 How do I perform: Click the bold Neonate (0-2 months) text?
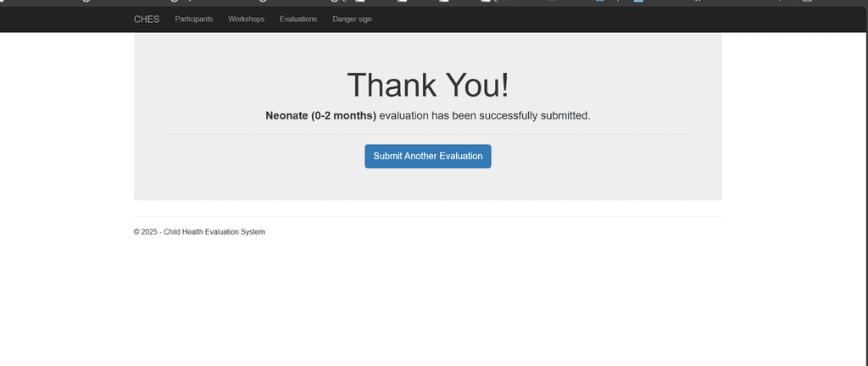[x=320, y=115]
